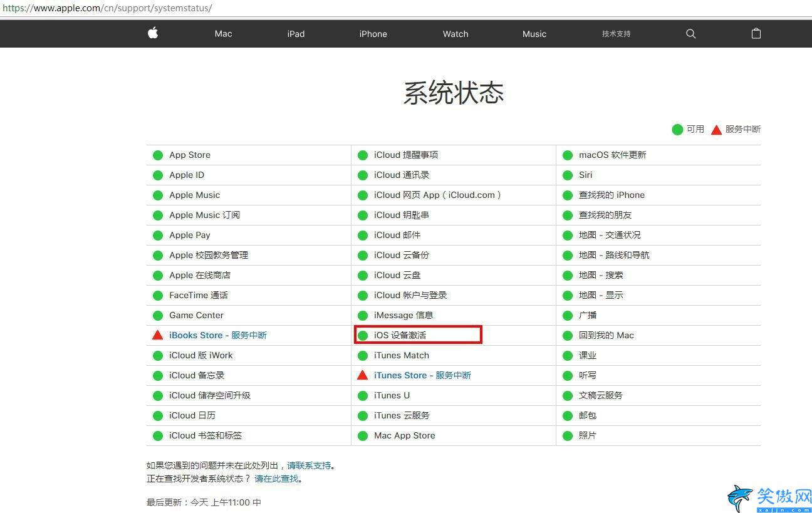Image resolution: width=812 pixels, height=513 pixels.
Task: Click the iTunes Store 服务中断 link
Action: click(x=422, y=375)
